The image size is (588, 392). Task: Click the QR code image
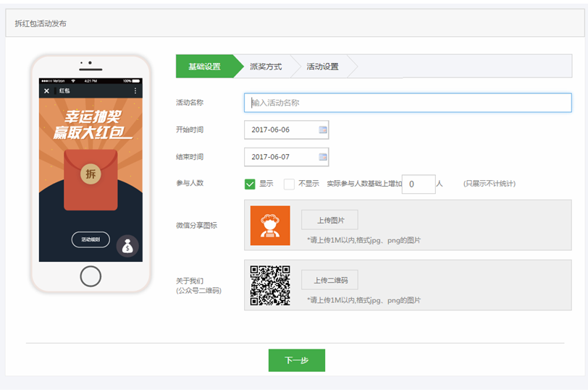270,284
